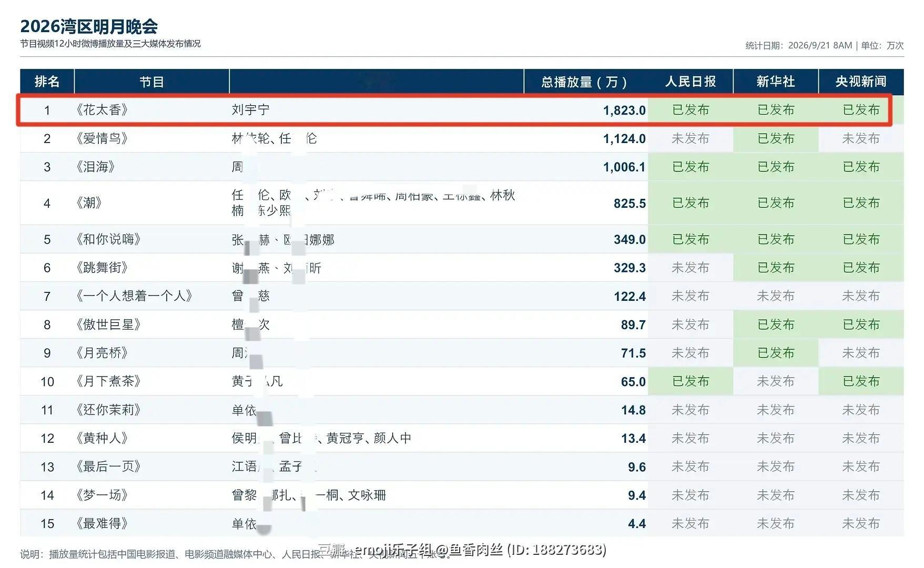Click play count 13.4

pos(633,439)
